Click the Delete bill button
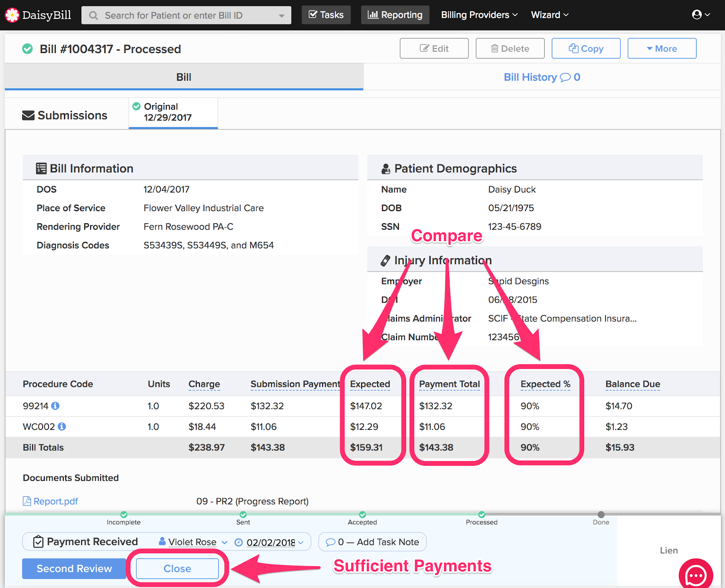The height and width of the screenshot is (588, 725). (x=510, y=48)
